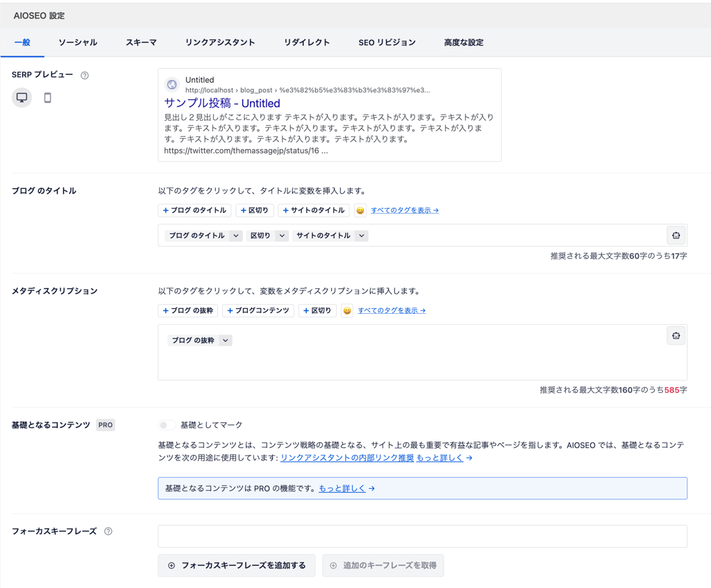
Task: Click the PRO badge beside 基礎となるコンテンツ
Action: 106,425
